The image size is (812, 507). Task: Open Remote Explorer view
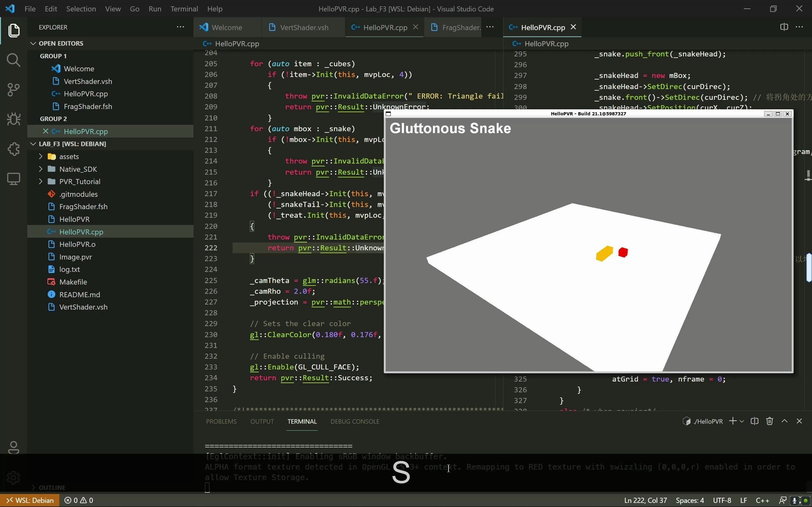point(13,178)
